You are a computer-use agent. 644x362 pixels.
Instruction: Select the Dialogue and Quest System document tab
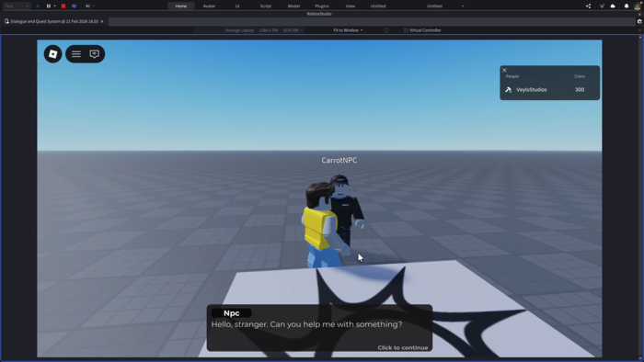coord(53,21)
